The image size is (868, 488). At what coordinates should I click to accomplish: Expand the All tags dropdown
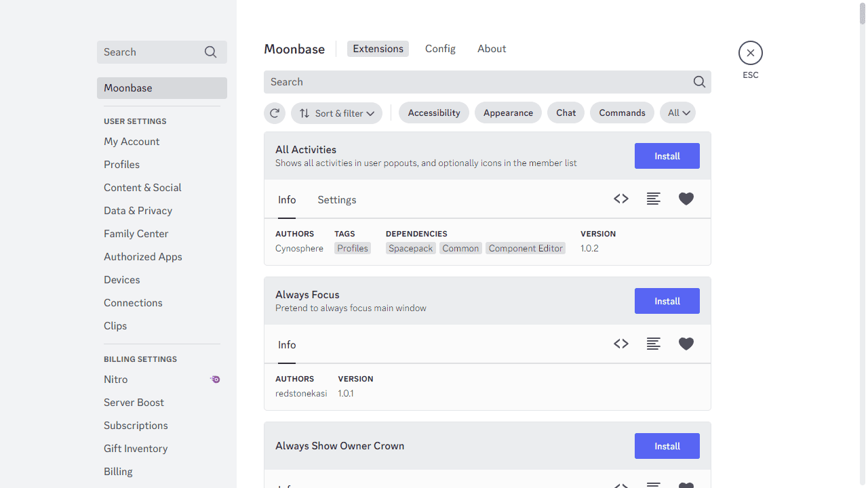pyautogui.click(x=678, y=113)
